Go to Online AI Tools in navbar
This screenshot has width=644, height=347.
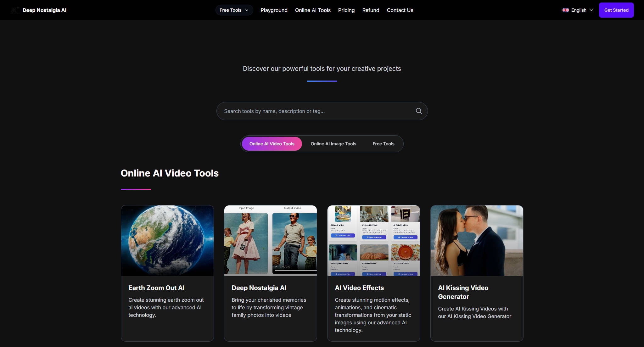[313, 10]
